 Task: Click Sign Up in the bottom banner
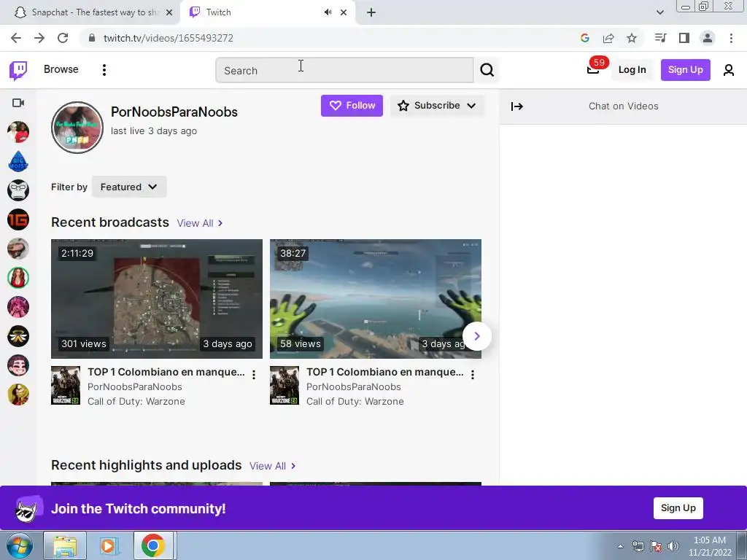coord(678,508)
